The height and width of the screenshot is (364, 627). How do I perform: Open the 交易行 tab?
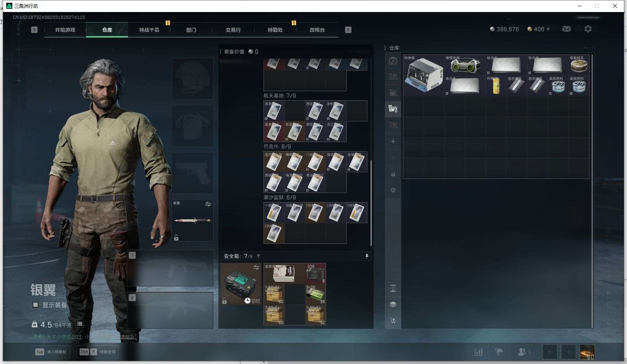(x=233, y=30)
